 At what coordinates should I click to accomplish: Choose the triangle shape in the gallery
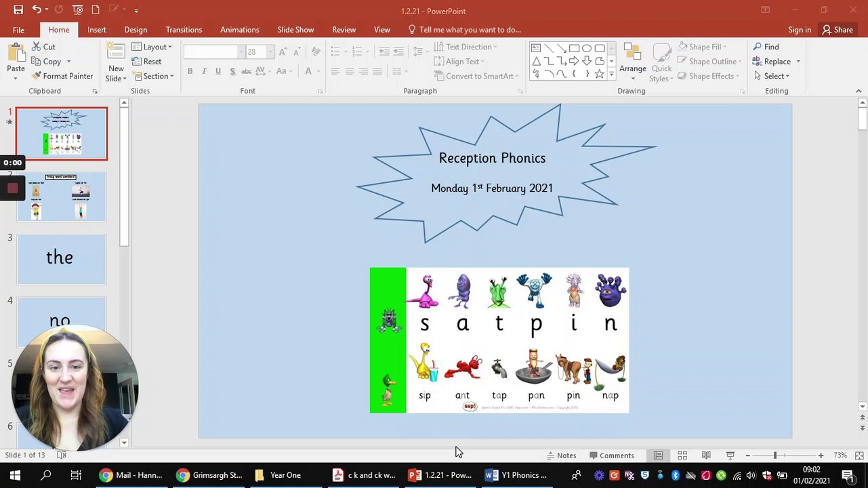536,61
